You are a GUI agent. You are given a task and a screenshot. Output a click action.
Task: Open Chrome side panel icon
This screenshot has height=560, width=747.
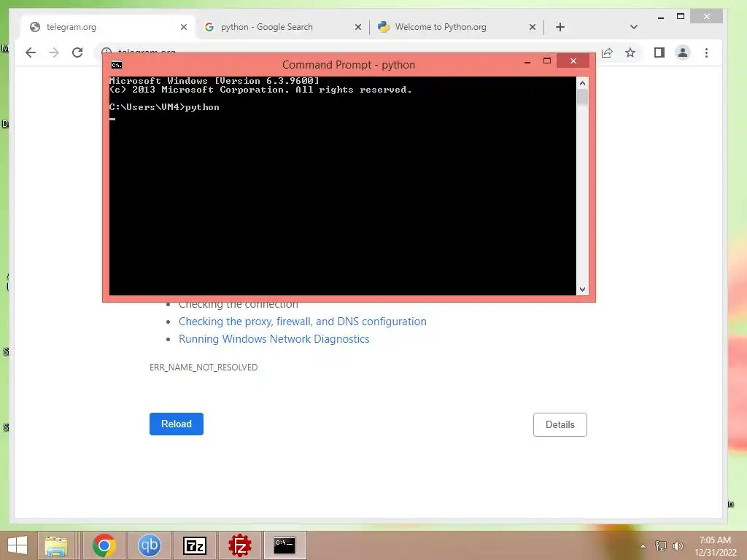tap(659, 52)
